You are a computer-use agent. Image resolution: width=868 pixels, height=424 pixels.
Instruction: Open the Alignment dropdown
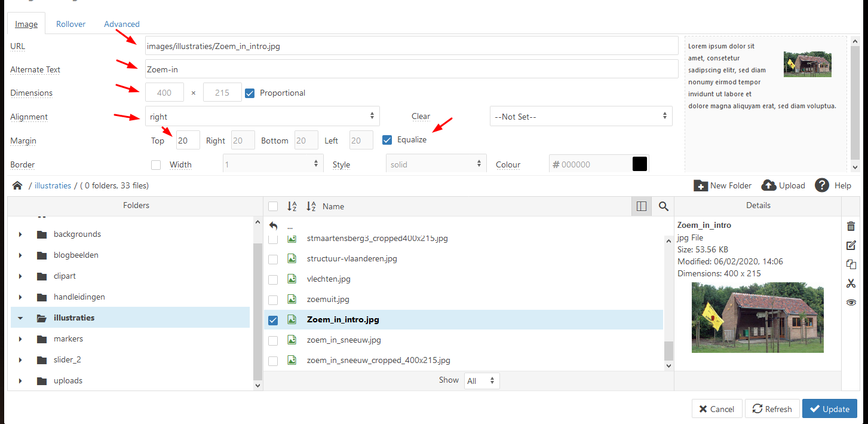262,117
